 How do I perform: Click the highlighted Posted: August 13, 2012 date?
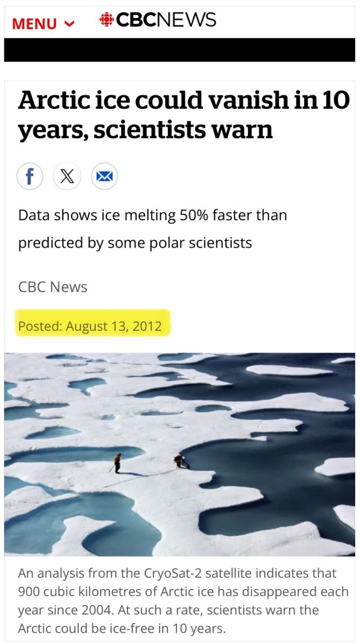tap(90, 326)
